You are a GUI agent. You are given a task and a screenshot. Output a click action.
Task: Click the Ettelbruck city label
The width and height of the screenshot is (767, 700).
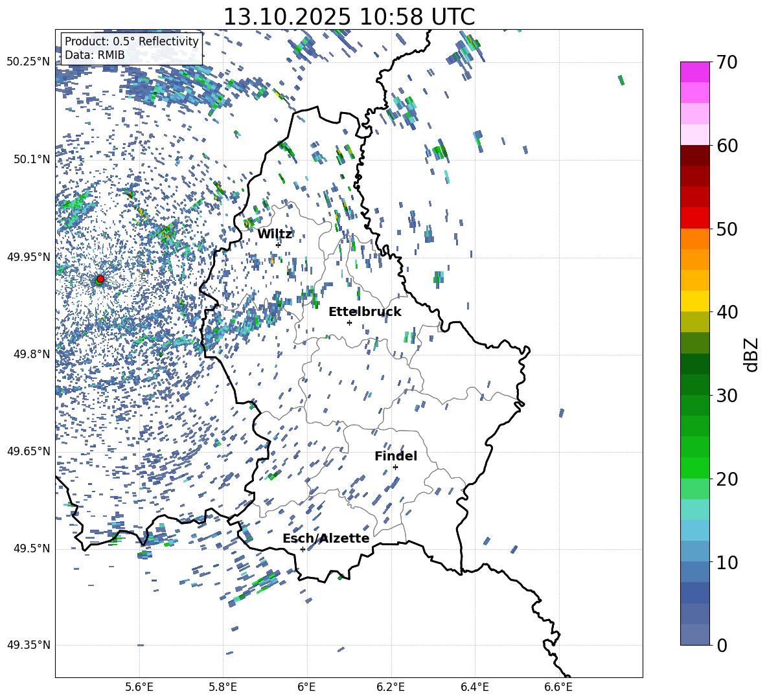(365, 312)
